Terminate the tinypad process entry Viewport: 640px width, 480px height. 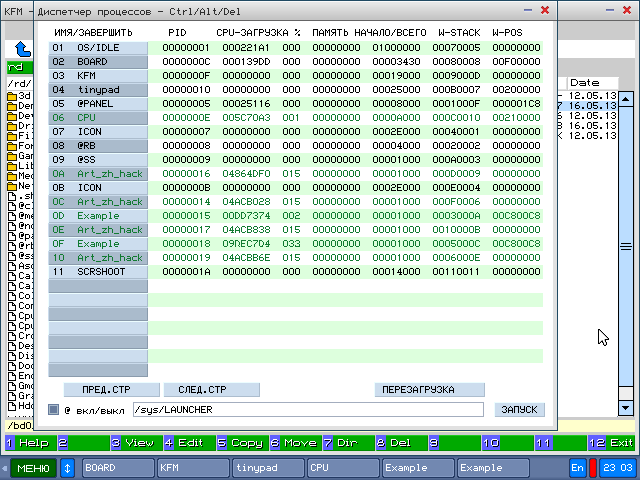pyautogui.click(x=98, y=89)
